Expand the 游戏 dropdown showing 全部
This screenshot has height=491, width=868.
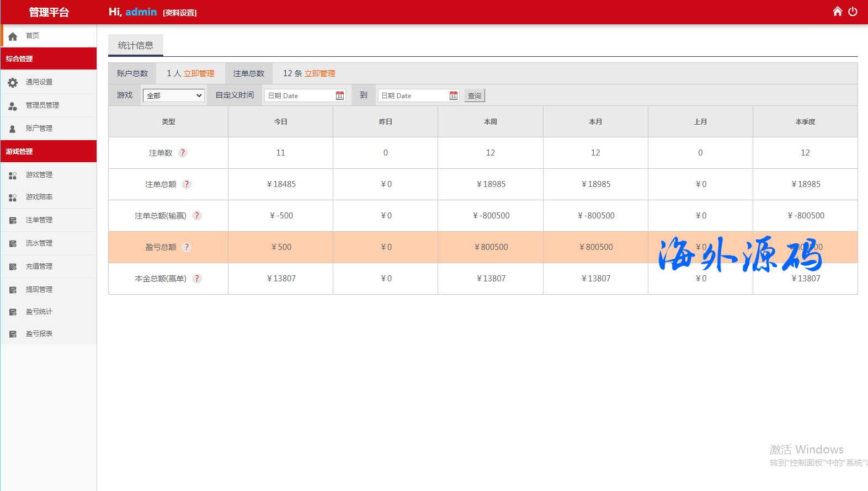coord(174,95)
